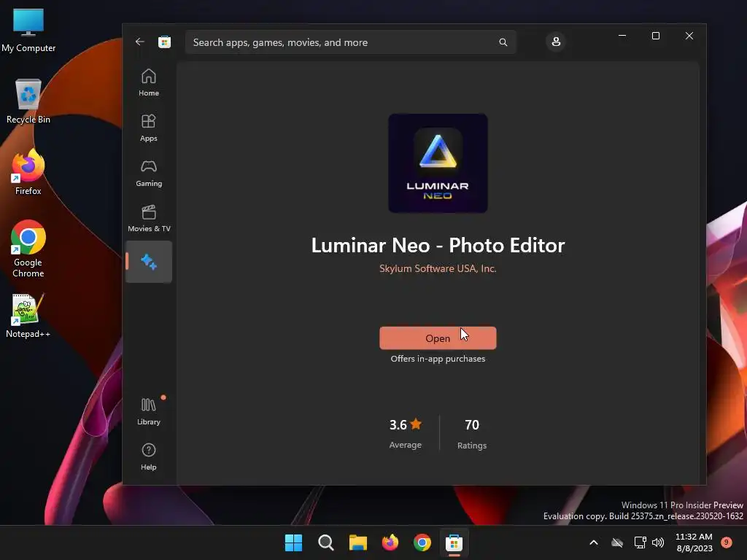Open notifications badge showing 9
Viewport: 747px width, 560px height.
click(x=727, y=542)
